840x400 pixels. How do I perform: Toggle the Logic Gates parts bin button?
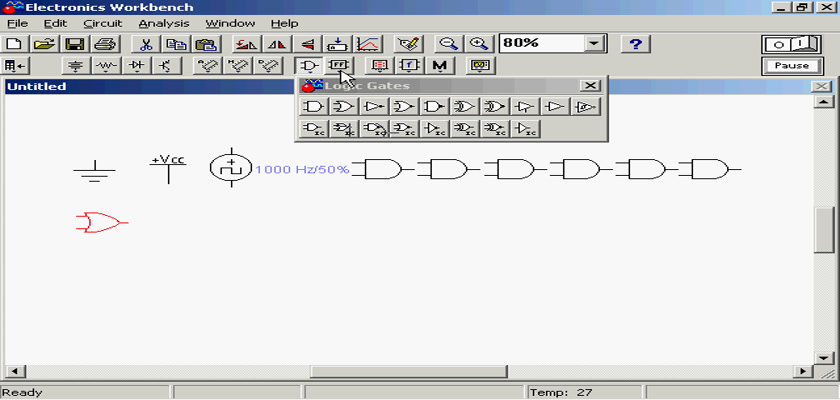tap(310, 66)
